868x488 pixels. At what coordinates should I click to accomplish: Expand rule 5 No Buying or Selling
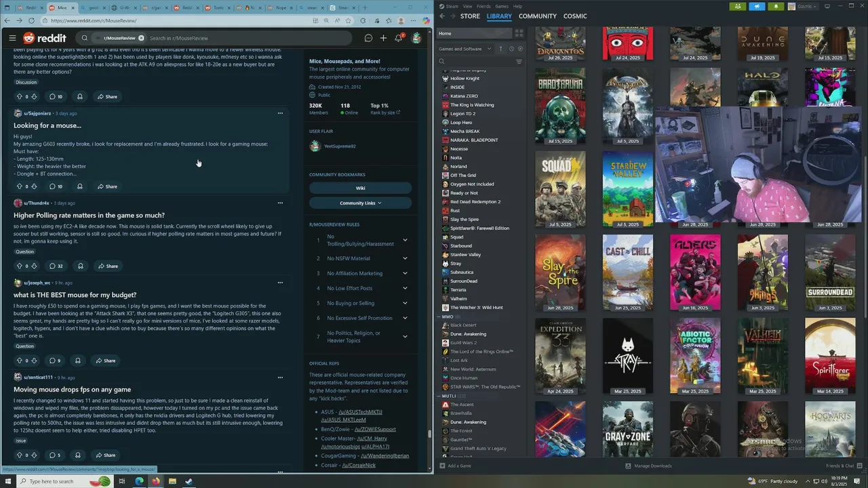pyautogui.click(x=405, y=303)
